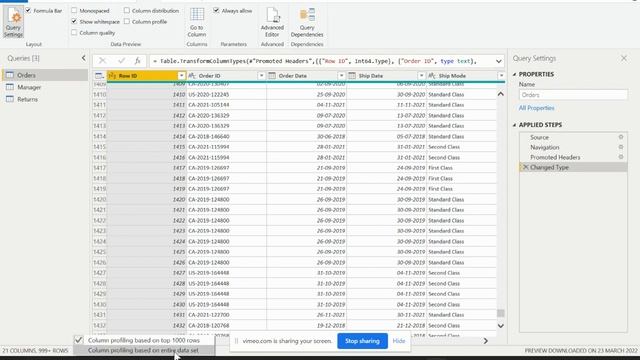Click the Row ID column header
640x360 pixels.
146,76
